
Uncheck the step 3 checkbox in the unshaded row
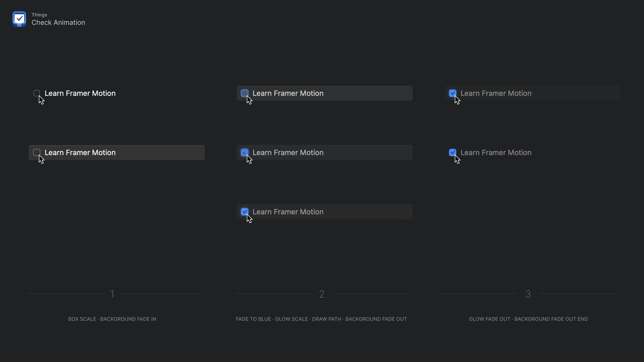[453, 152]
